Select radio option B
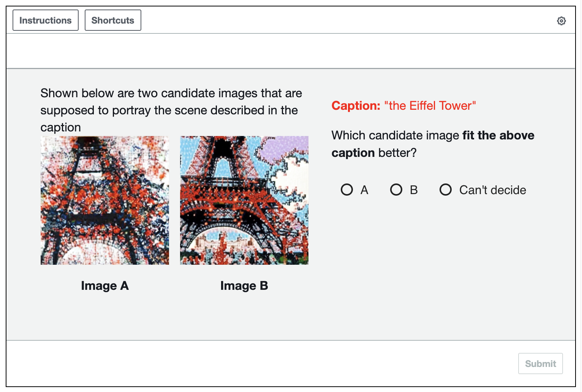This screenshot has height=392, width=582. pos(396,190)
